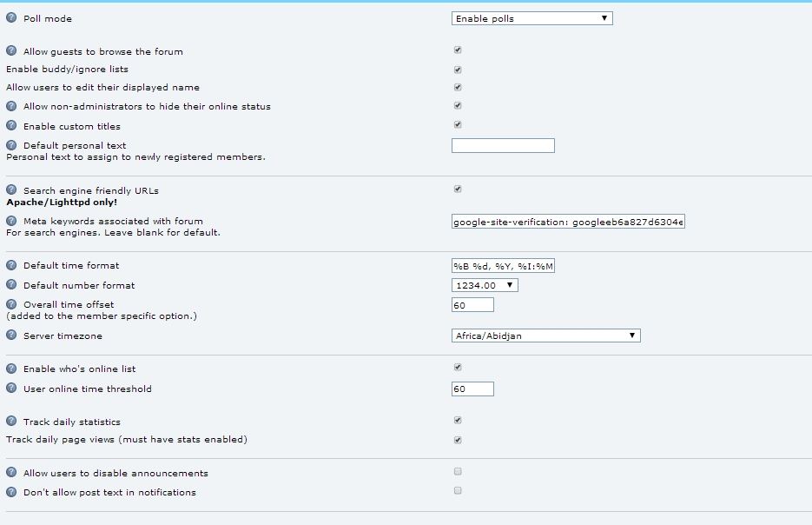Open help for Allow guests to browse

click(x=11, y=51)
